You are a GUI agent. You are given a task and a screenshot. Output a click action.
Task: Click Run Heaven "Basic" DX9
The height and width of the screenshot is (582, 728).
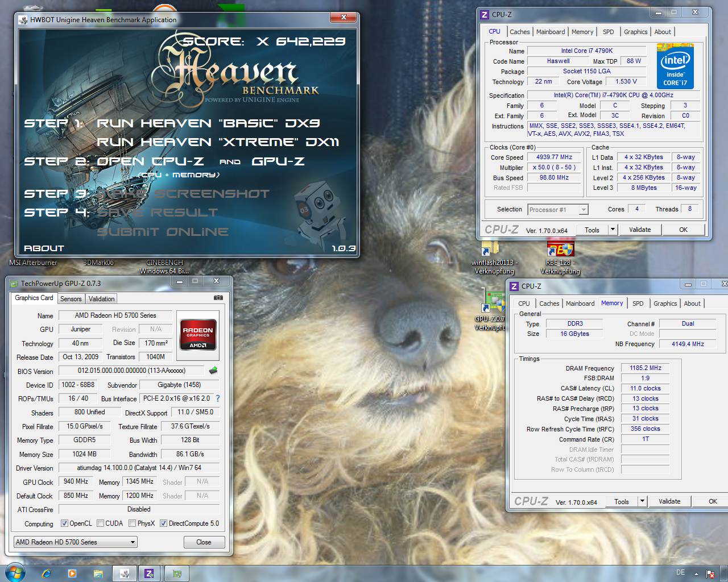coord(208,123)
